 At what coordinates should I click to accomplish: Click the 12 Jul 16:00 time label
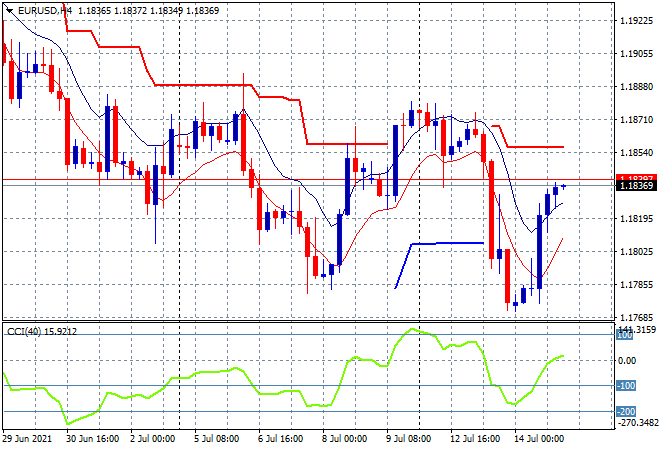475,439
